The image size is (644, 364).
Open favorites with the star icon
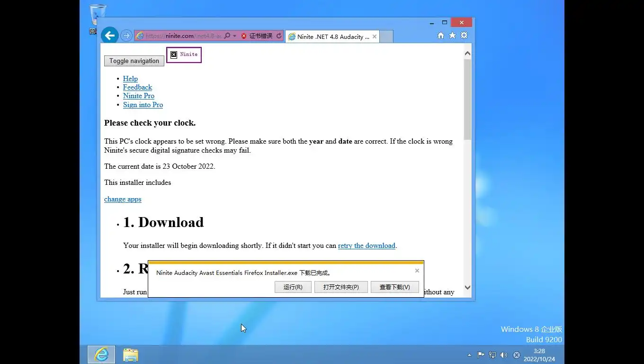(x=452, y=36)
